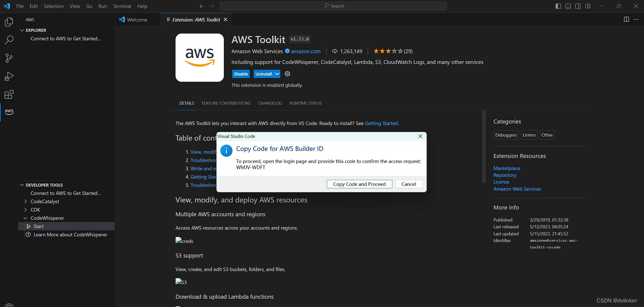Open the Selection menu
The image size is (644, 307).
(54, 6)
